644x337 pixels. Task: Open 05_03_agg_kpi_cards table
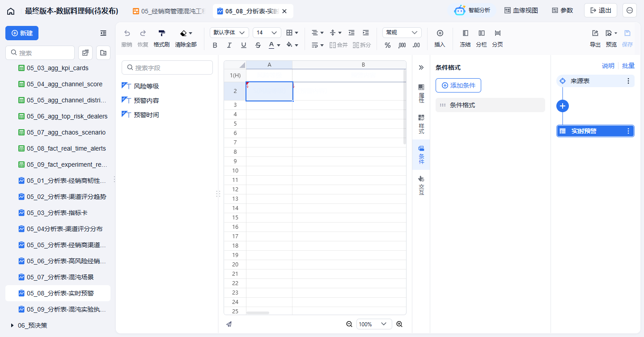click(58, 68)
